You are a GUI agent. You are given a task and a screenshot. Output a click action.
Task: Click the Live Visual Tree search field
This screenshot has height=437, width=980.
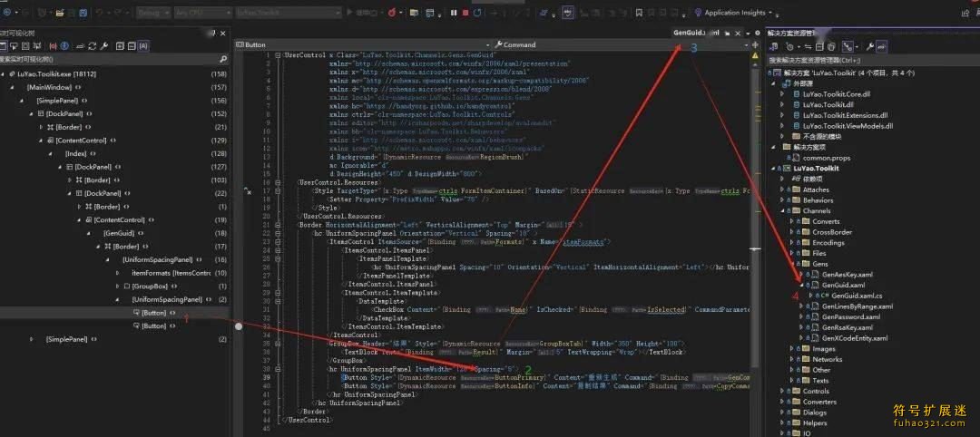[x=110, y=59]
